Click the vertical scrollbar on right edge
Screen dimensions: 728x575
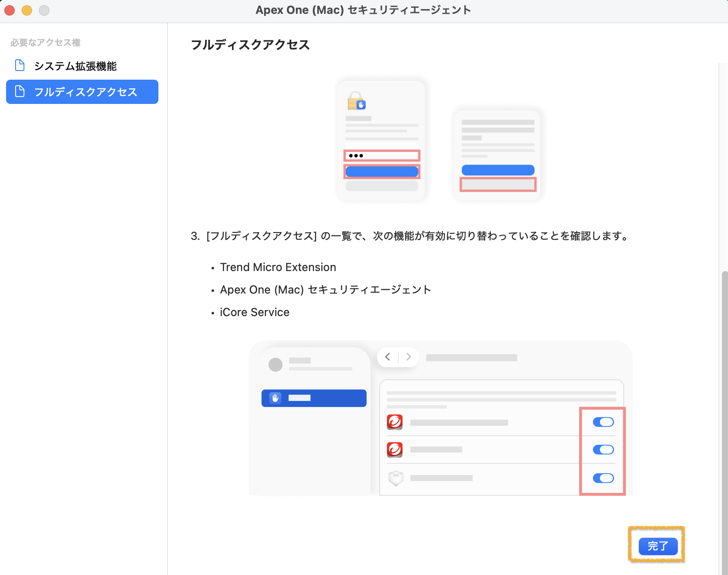click(724, 390)
